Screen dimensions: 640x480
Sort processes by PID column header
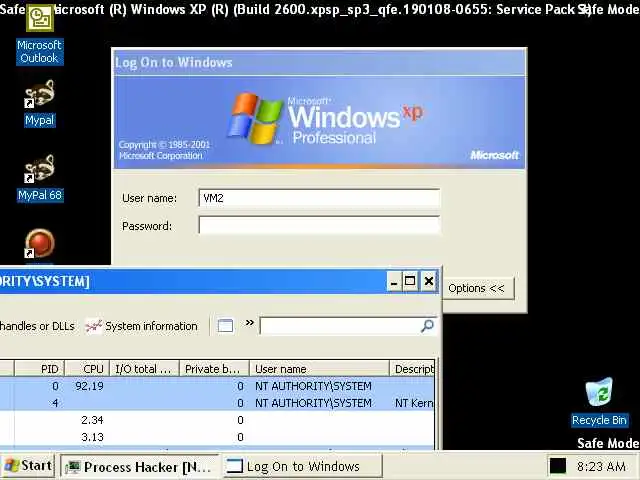pyautogui.click(x=40, y=369)
